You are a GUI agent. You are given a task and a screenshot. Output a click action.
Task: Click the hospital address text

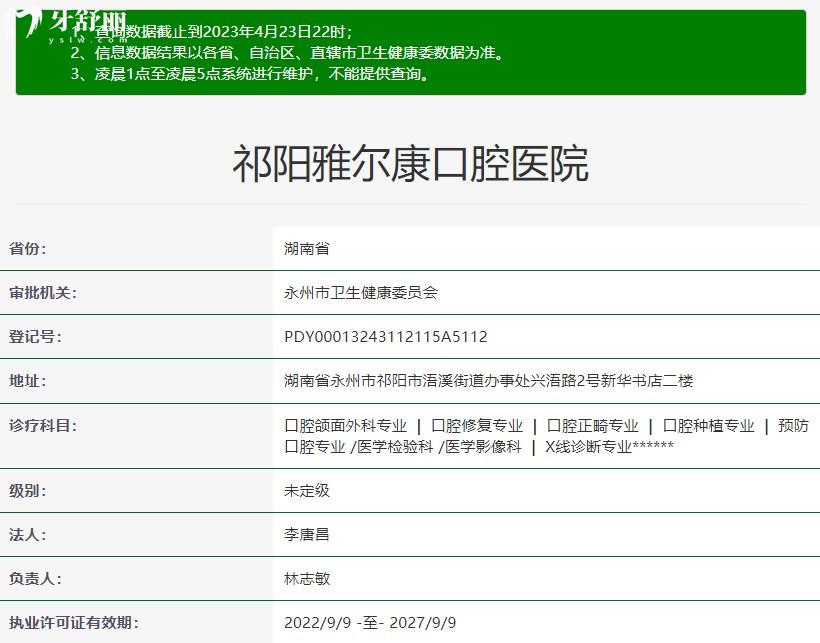488,381
